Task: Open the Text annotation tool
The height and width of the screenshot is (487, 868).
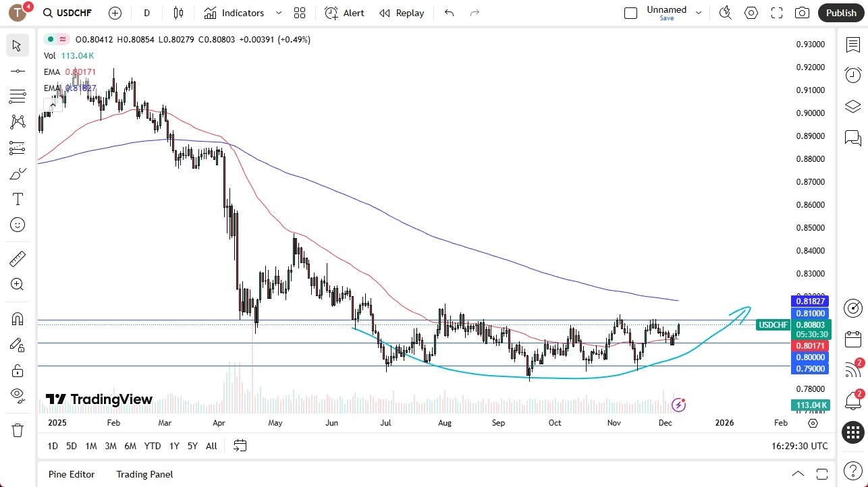Action: pyautogui.click(x=17, y=198)
